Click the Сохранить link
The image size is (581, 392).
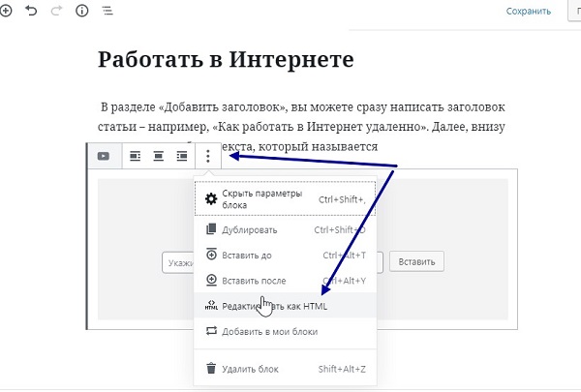coord(529,11)
